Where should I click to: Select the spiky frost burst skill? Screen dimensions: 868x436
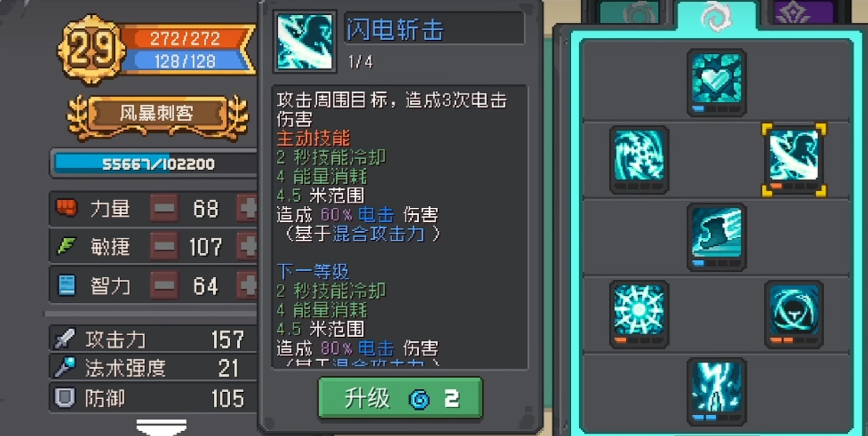tap(639, 314)
